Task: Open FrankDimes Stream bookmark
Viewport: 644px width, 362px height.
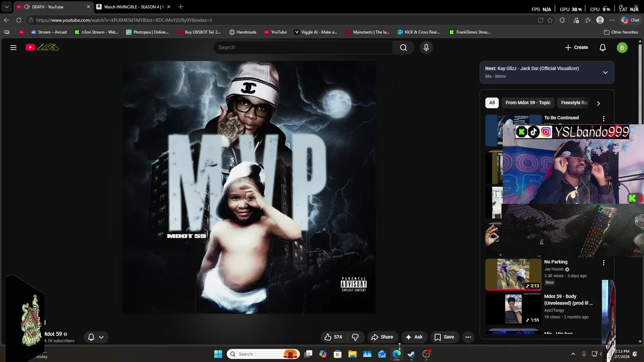Action: coord(470,32)
